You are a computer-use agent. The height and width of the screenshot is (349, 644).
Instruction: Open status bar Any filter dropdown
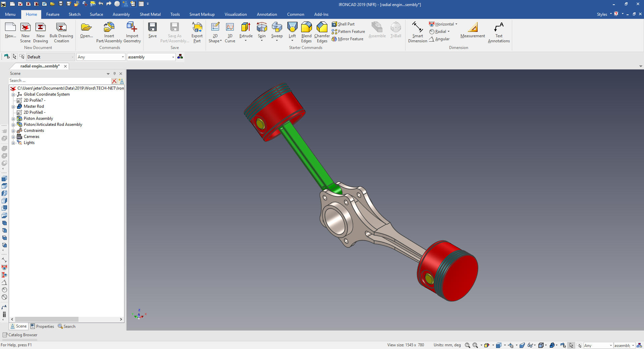pos(611,346)
